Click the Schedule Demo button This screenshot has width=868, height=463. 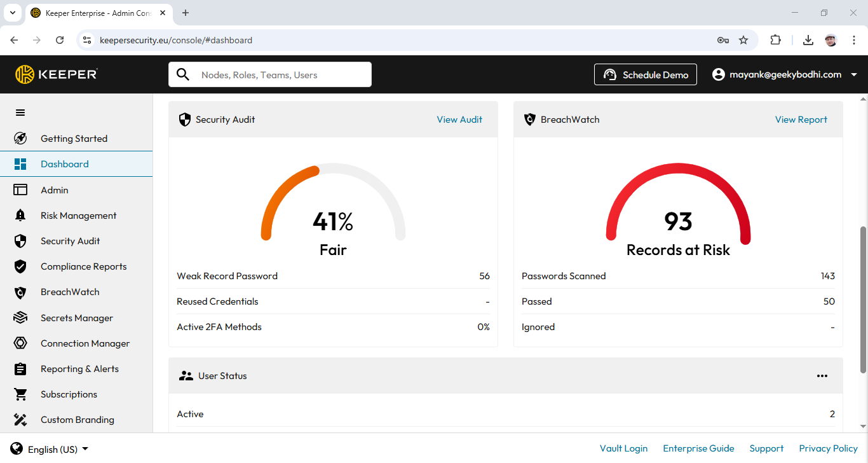click(x=646, y=74)
